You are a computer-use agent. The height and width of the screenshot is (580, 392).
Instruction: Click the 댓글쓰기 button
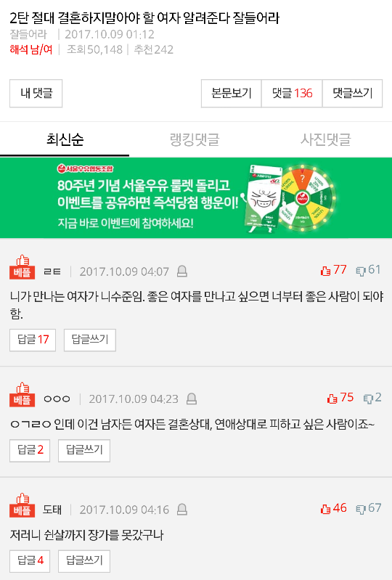352,93
